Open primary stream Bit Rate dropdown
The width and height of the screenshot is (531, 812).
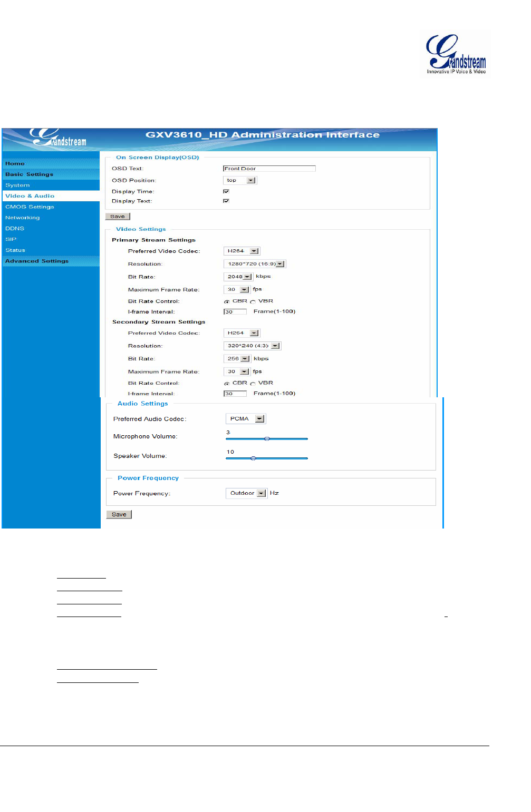click(238, 277)
